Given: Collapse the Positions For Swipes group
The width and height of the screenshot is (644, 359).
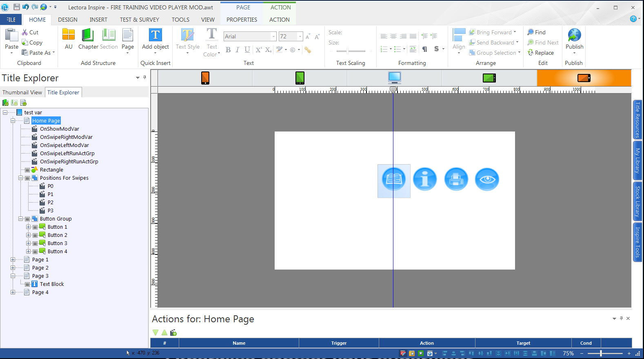Looking at the screenshot, I should 20,178.
